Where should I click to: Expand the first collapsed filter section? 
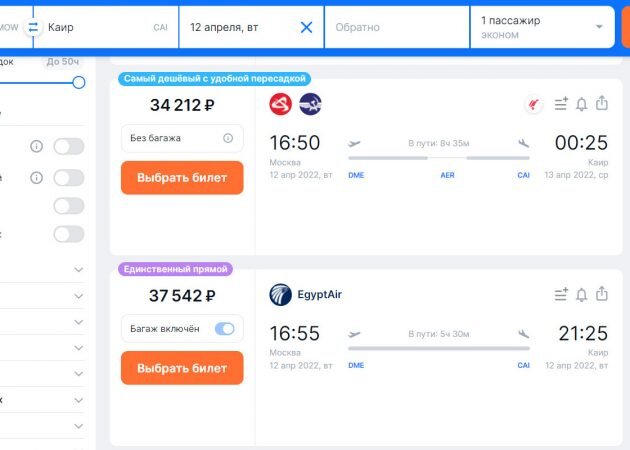click(79, 270)
